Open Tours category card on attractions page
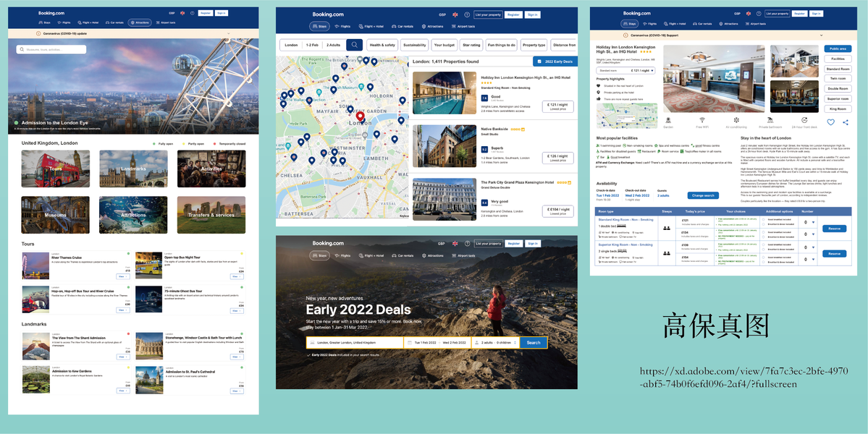Screen dimensions: 868x434 click(x=55, y=169)
